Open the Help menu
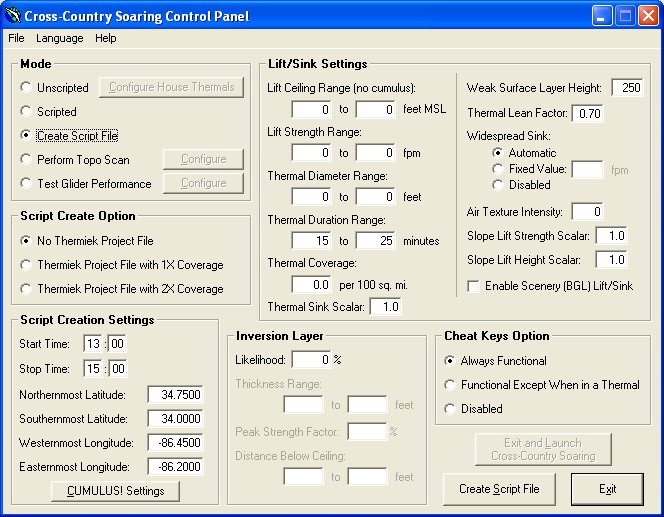Screen dimensions: 664x517 [x=105, y=38]
